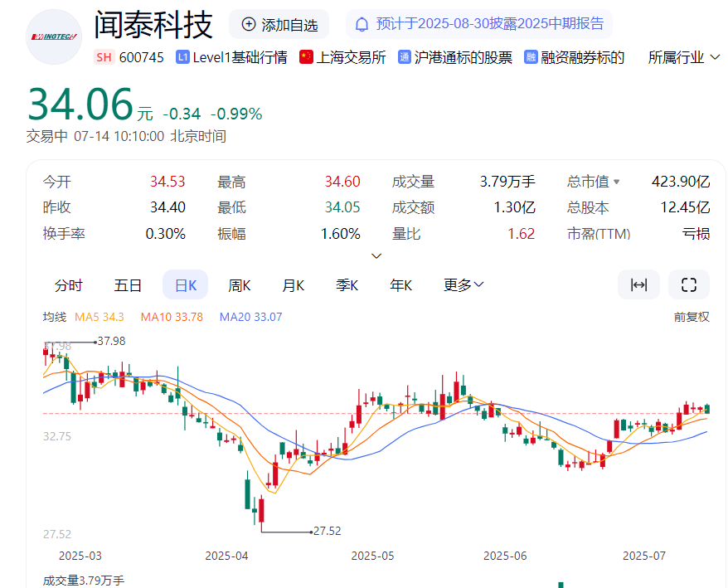Click the bell reminder icon
The height and width of the screenshot is (588, 728).
tap(362, 24)
